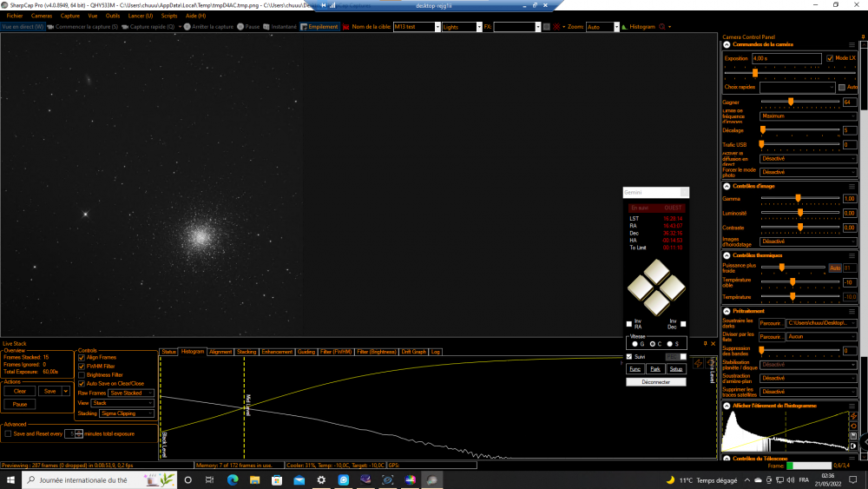Click Commencer la capture toolbar icon
868x489 pixels.
[51, 27]
